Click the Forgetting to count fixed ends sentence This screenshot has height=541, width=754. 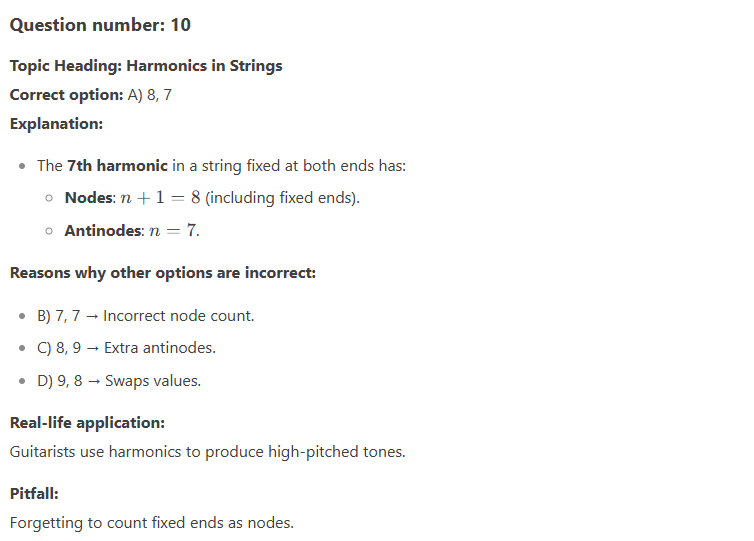(x=151, y=522)
